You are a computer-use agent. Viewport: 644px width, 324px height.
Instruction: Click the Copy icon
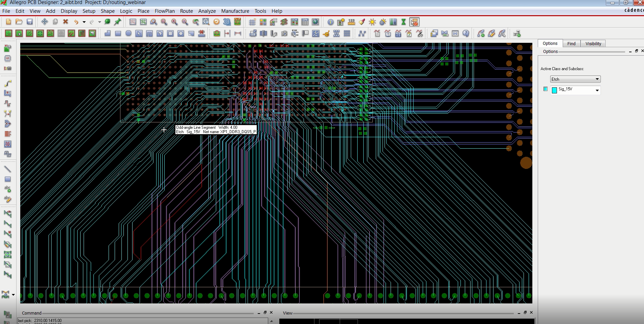(55, 22)
